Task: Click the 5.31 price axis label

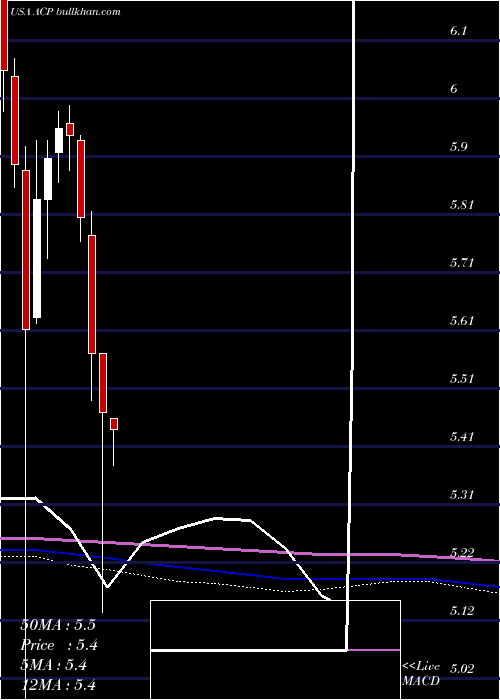Action: point(461,494)
